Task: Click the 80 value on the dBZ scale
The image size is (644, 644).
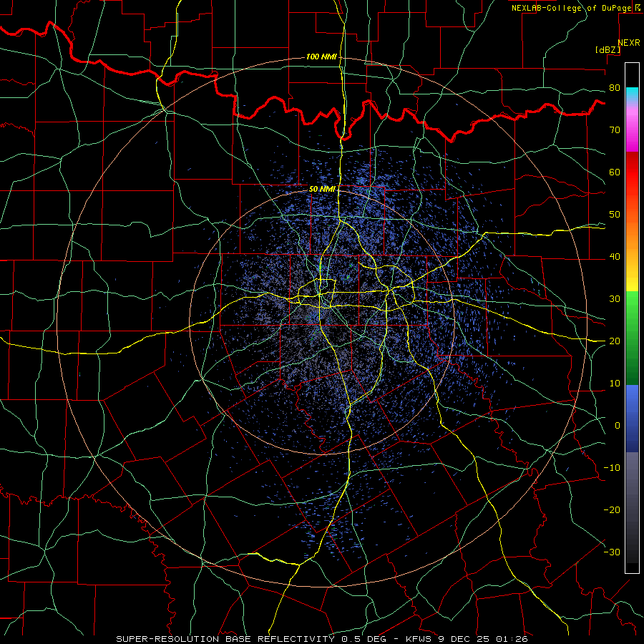Action: (x=615, y=88)
